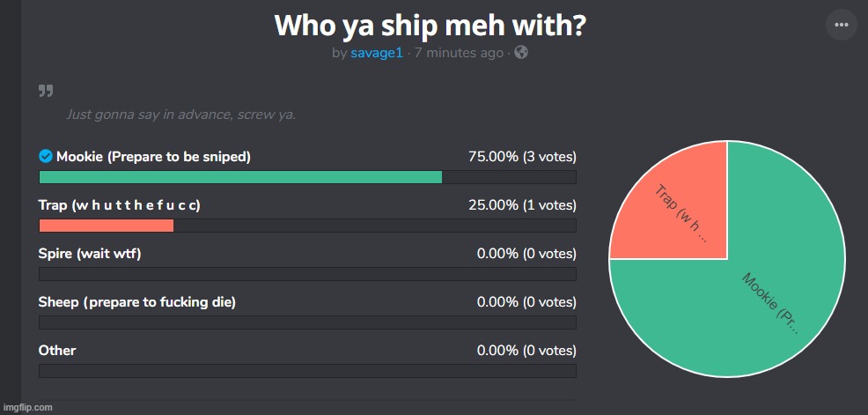Image resolution: width=868 pixels, height=415 pixels.
Task: Click the quotation mark icon
Action: point(46,91)
